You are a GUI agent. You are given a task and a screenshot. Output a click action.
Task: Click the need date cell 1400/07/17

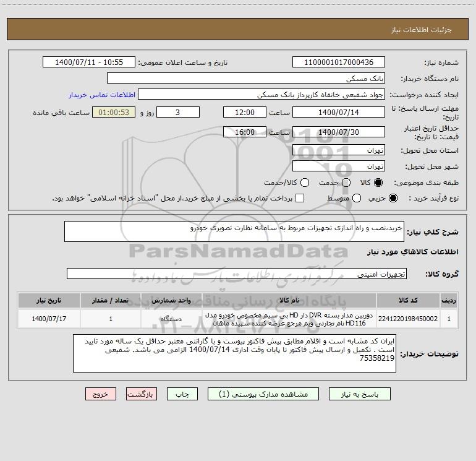point(49,319)
